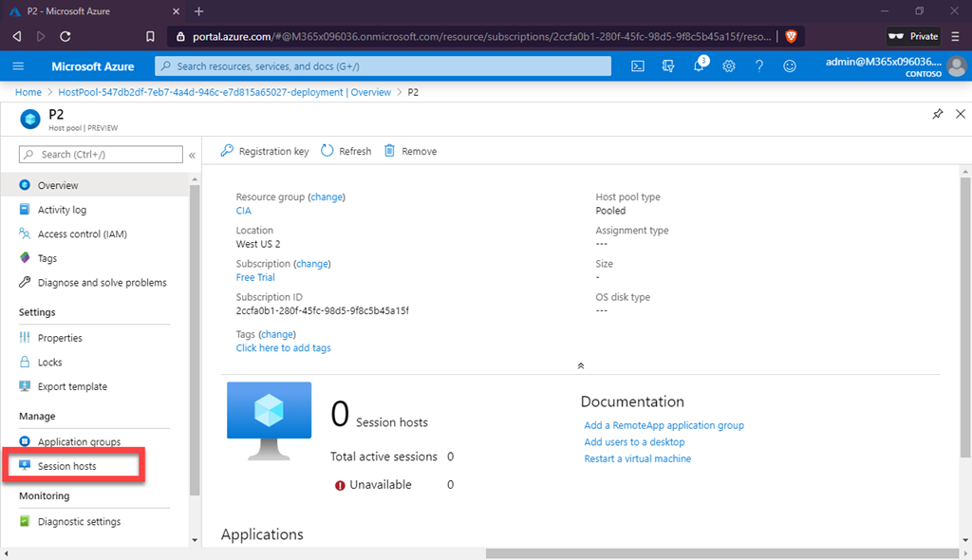Bookmark this page in the address bar
The height and width of the screenshot is (560, 972).
click(150, 36)
